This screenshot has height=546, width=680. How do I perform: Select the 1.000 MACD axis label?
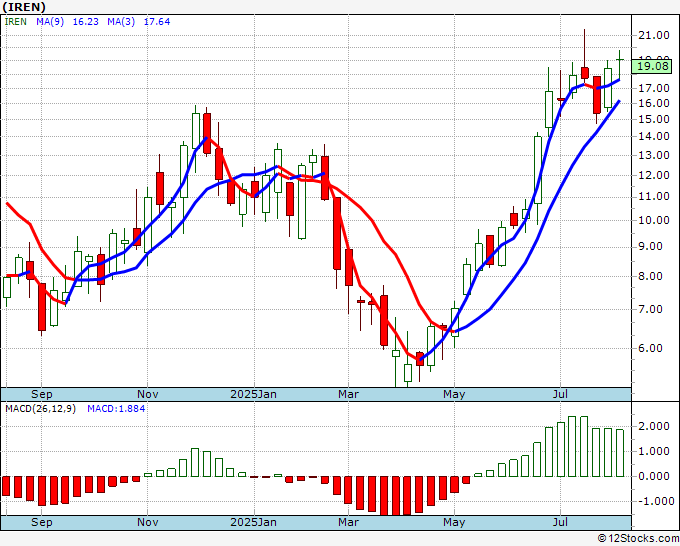(654, 451)
